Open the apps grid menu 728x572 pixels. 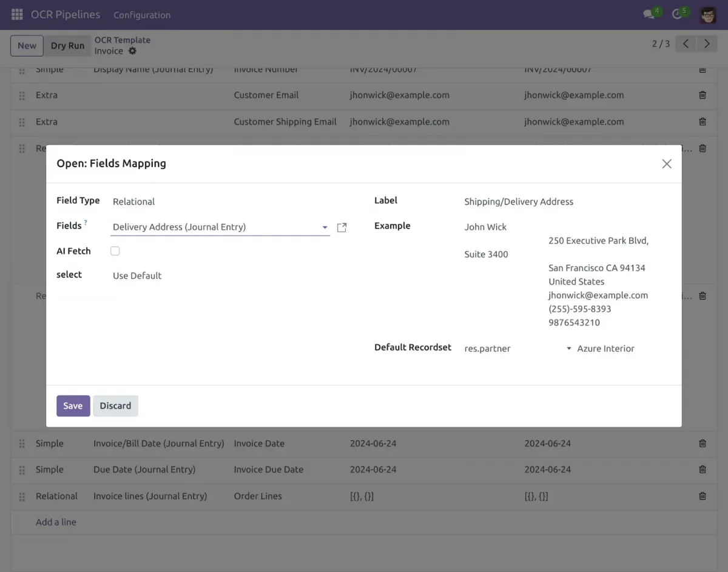pos(16,15)
